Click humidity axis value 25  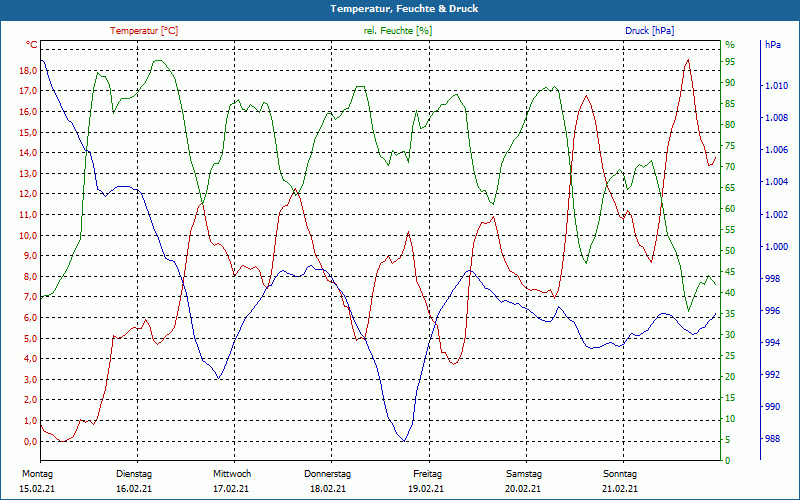tap(730, 356)
